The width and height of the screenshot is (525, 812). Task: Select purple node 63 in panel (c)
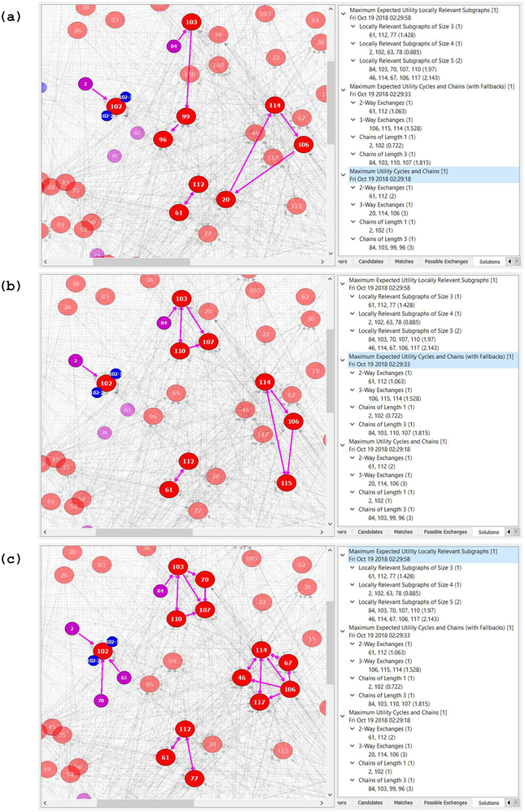(124, 678)
